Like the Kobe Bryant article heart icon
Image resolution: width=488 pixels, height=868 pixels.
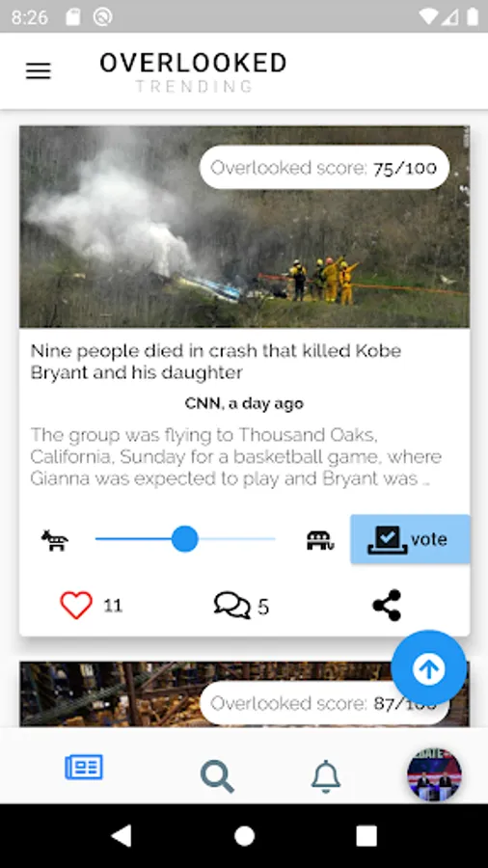(x=76, y=605)
